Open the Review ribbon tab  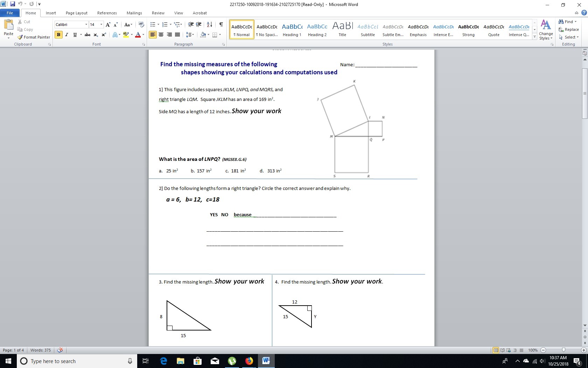pos(158,13)
